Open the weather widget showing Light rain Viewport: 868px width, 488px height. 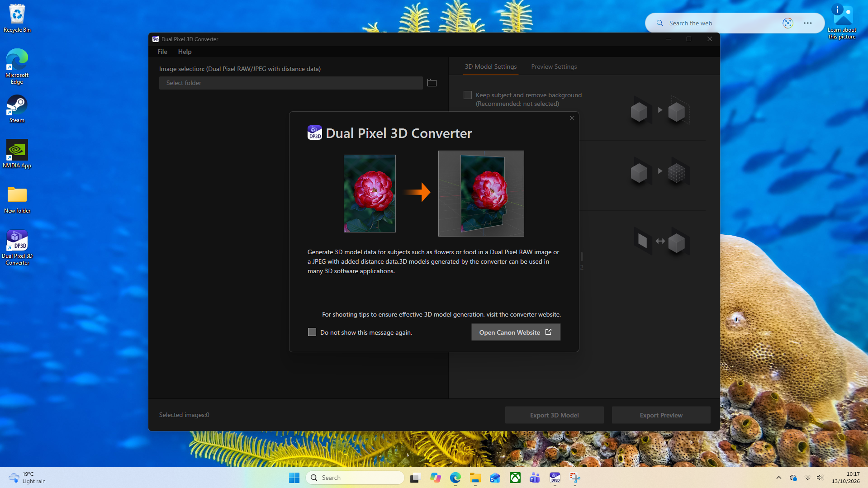(28, 478)
